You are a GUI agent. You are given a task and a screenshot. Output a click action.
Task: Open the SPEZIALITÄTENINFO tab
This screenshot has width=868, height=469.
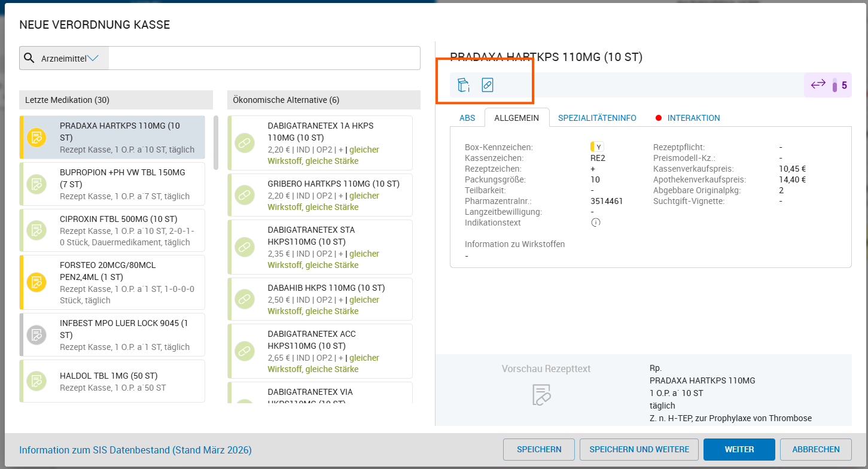tap(597, 118)
